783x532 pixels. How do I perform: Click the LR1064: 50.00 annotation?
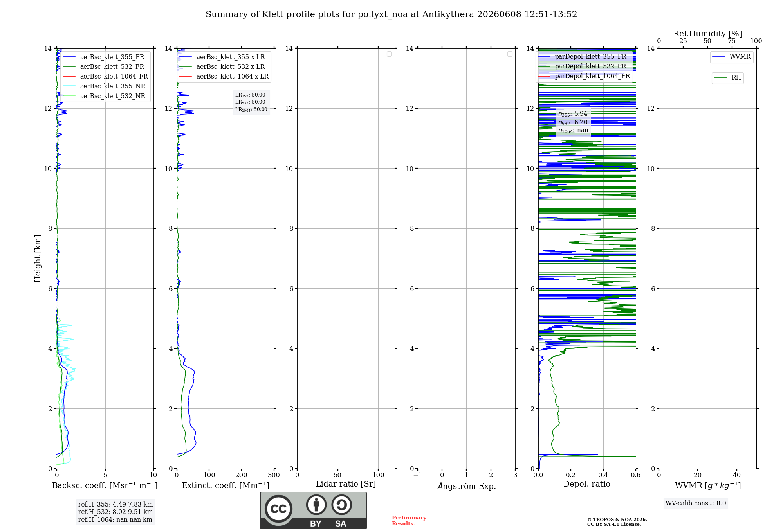coord(251,110)
